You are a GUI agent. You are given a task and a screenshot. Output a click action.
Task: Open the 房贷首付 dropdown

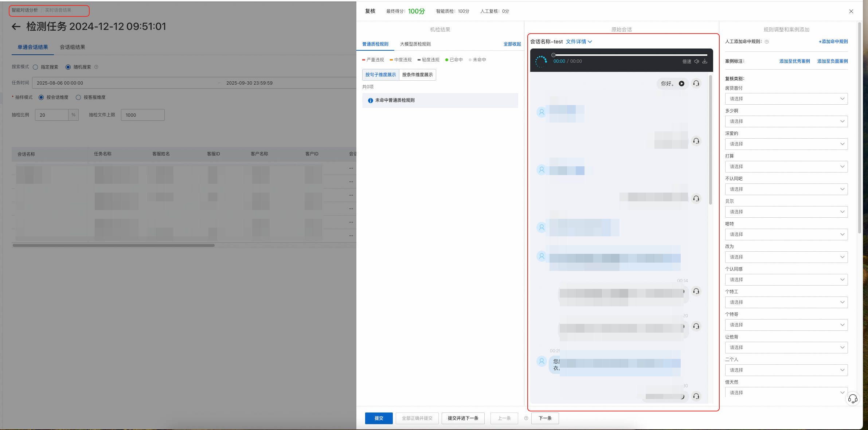point(786,99)
